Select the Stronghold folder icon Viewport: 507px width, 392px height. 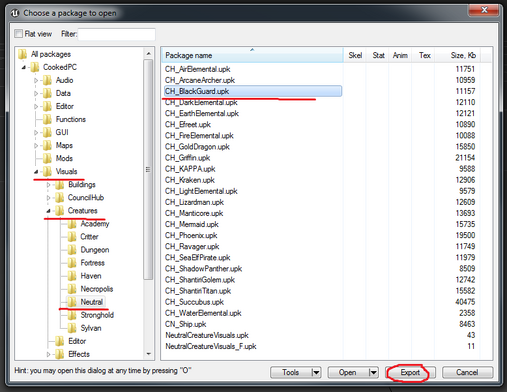pos(72,315)
